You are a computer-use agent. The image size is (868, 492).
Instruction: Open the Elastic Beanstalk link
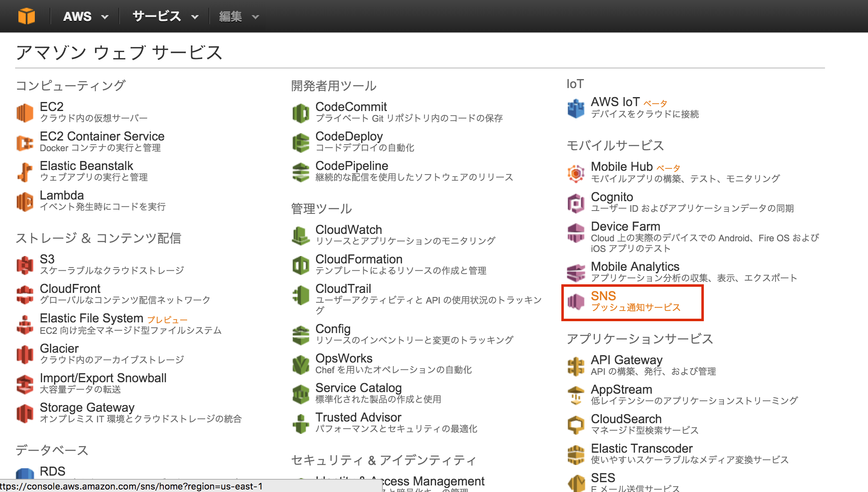pyautogui.click(x=86, y=166)
